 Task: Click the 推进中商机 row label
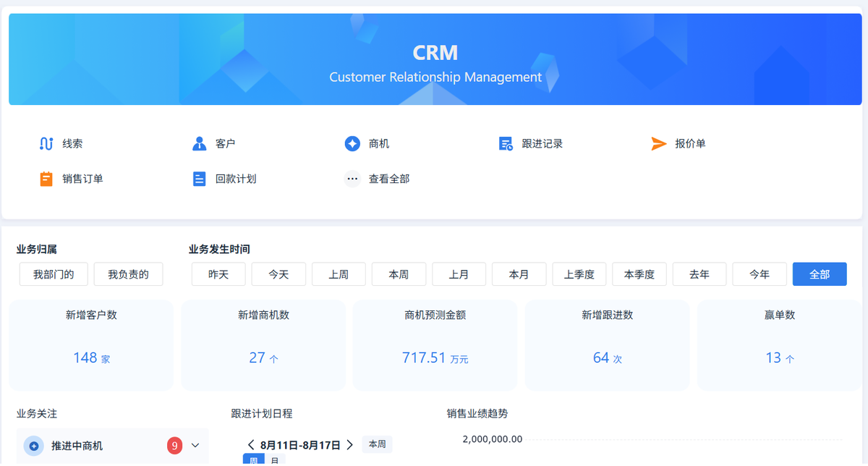[77, 446]
